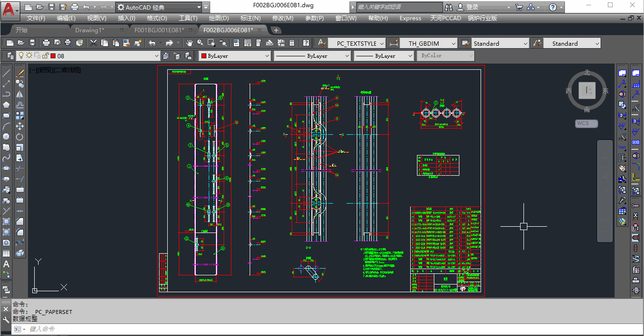This screenshot has width=644, height=336.
Task: Toggle layer 08 on/off lightbulb
Action: 21,56
